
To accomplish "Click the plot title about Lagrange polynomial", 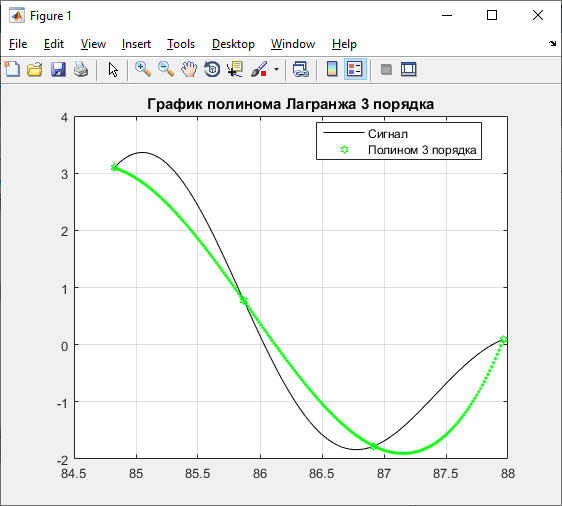I will pyautogui.click(x=291, y=104).
